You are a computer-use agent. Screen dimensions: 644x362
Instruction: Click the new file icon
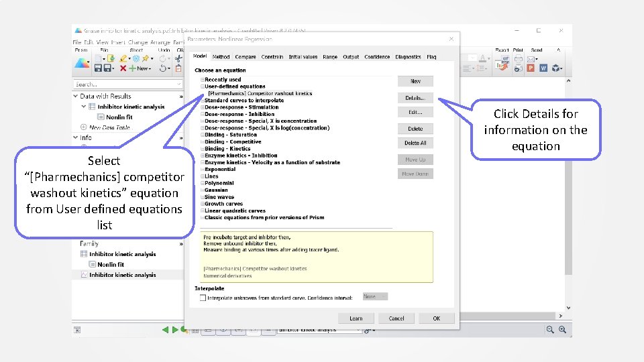(99, 59)
